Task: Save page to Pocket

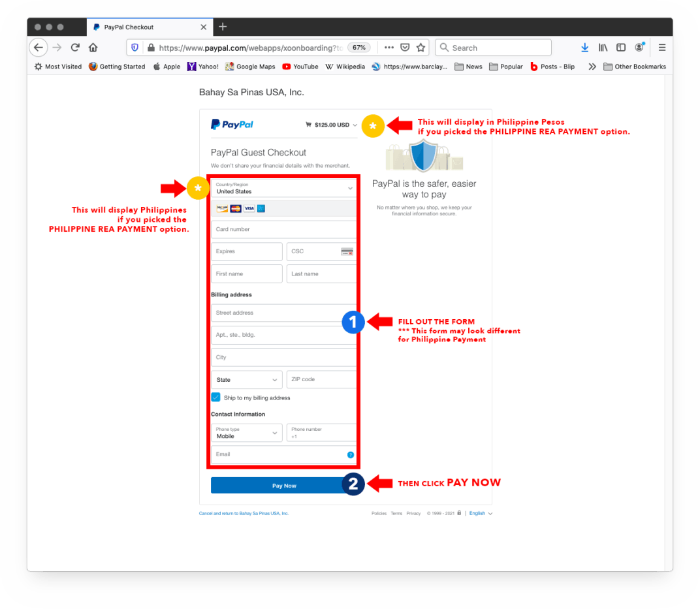Action: pos(405,47)
